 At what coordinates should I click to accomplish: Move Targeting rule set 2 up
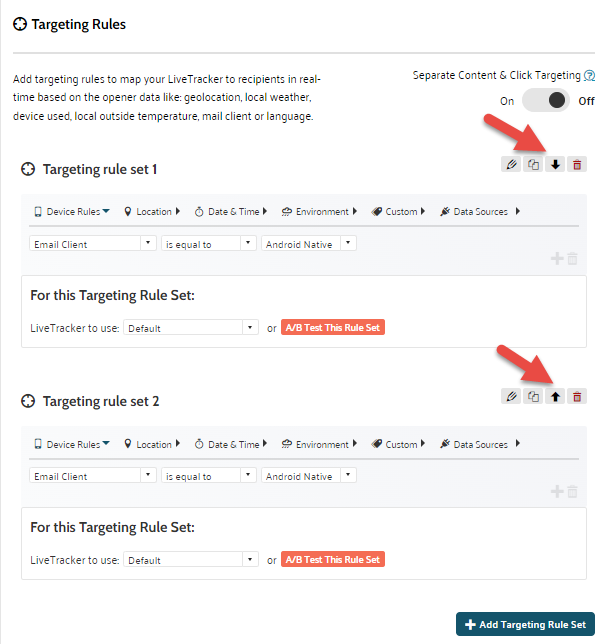[556, 397]
